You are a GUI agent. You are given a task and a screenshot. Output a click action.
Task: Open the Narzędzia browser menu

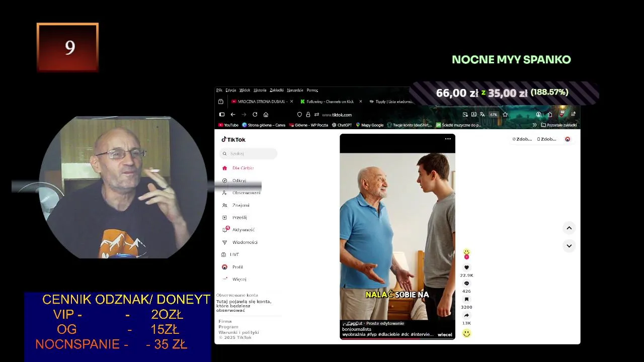[x=295, y=90]
